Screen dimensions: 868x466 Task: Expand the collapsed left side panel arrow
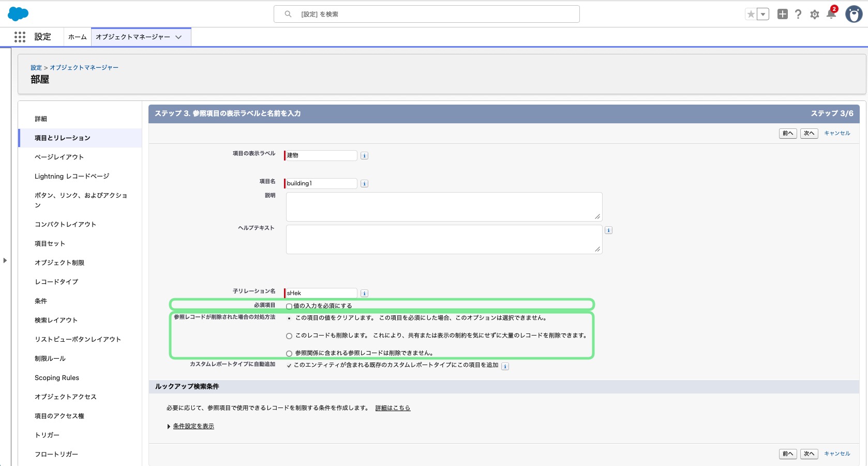point(5,260)
